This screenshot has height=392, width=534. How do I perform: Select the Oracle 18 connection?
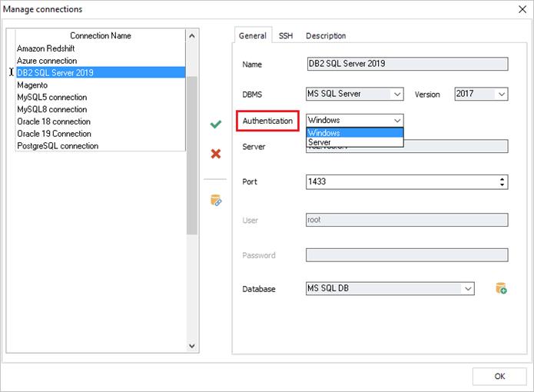pyautogui.click(x=101, y=121)
